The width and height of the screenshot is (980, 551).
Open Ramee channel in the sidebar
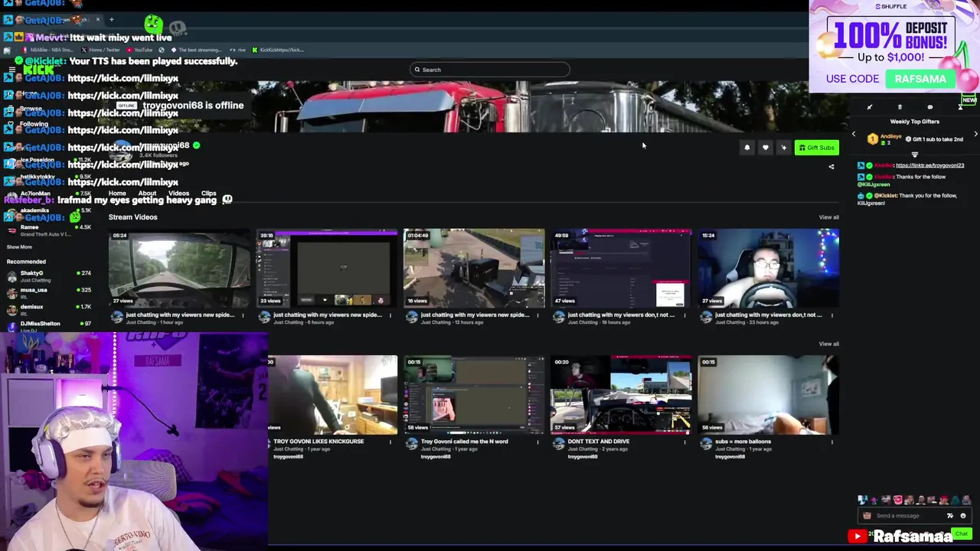pyautogui.click(x=48, y=230)
